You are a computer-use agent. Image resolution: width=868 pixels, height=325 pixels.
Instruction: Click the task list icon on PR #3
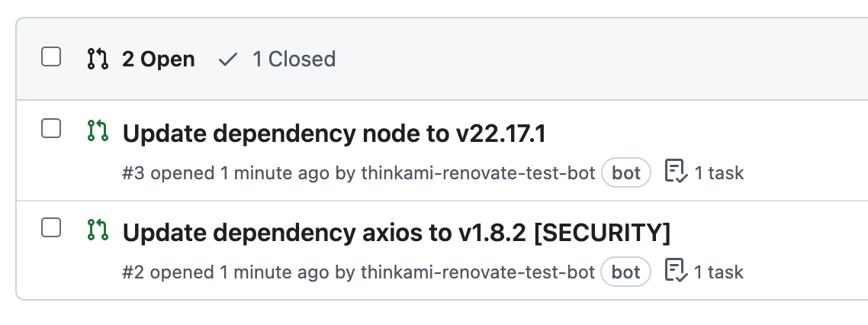click(676, 172)
